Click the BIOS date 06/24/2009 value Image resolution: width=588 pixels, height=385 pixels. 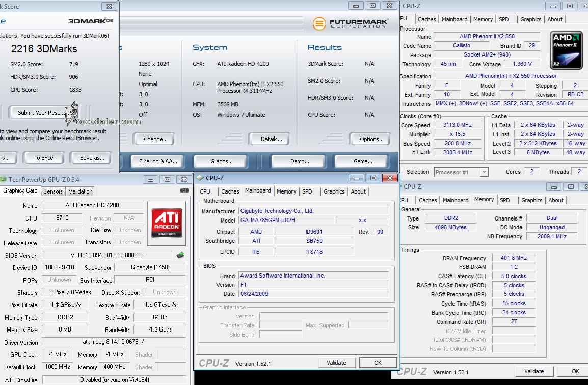coord(313,294)
